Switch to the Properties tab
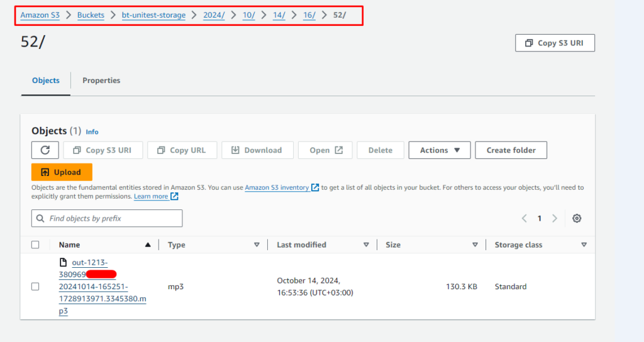The width and height of the screenshot is (644, 342). (x=101, y=80)
